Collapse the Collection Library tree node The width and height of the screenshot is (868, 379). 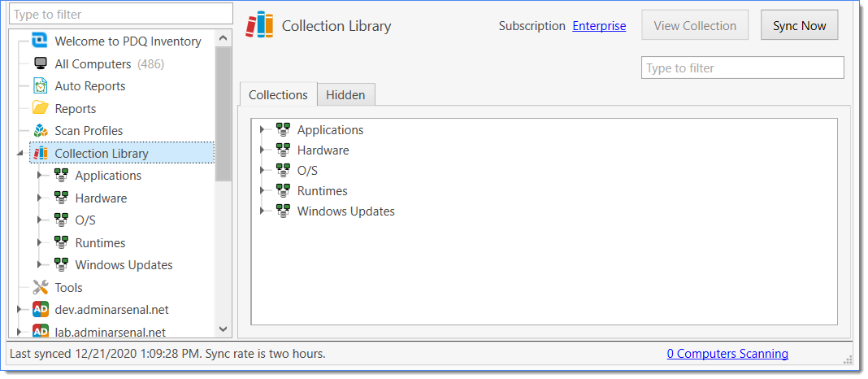point(19,154)
